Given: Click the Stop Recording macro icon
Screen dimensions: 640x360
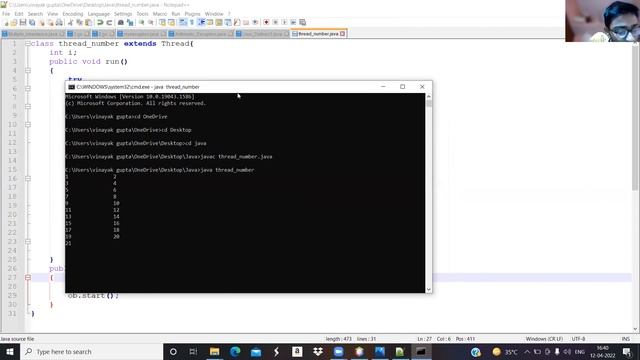Looking at the screenshot, I should (275, 22).
